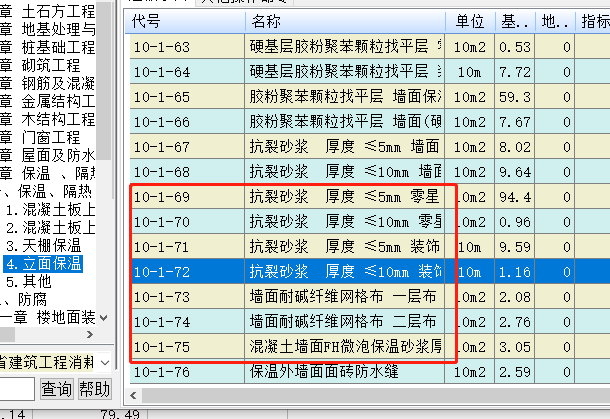610x419 pixels.
Task: Select row 10-1-75
Action: (x=370, y=347)
